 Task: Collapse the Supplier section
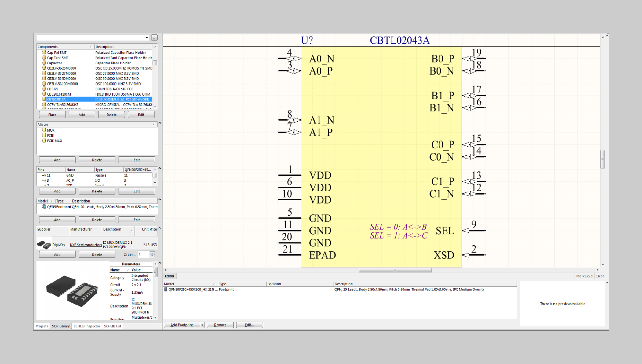pos(160,228)
